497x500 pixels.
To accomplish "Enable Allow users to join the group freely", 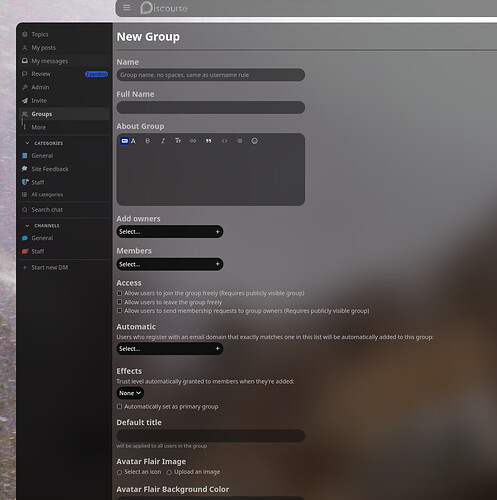I will 119,293.
